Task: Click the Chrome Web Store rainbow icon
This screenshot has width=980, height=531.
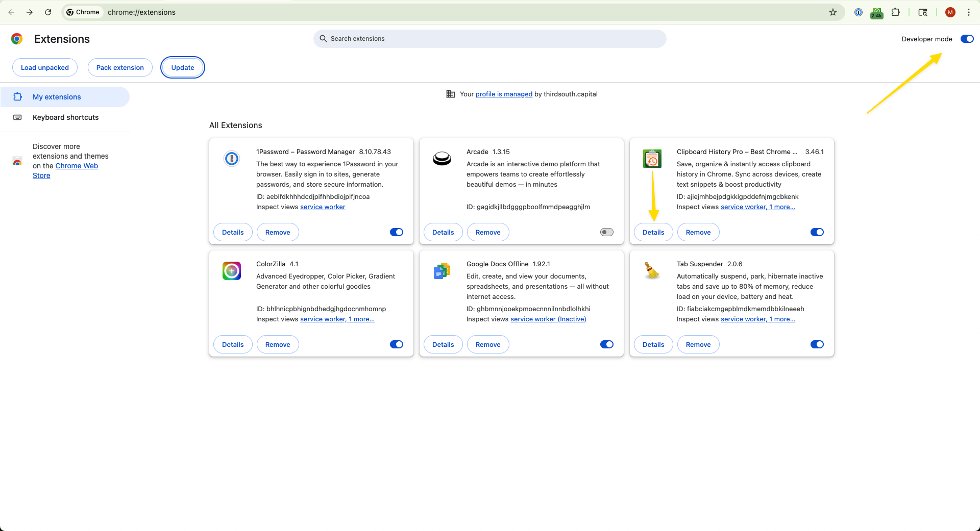Action: [x=17, y=161]
